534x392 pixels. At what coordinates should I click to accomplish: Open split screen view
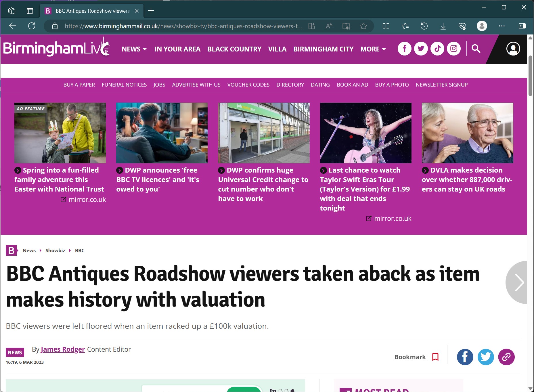386,26
